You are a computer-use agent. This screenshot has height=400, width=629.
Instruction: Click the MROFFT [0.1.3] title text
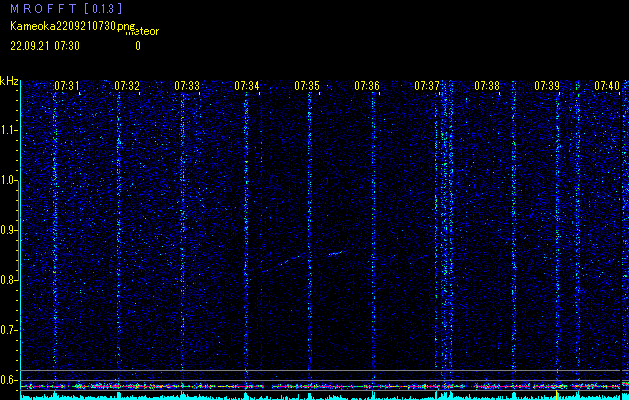(x=66, y=8)
